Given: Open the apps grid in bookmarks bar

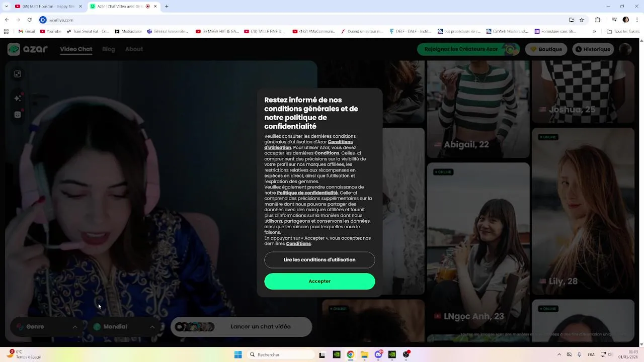Looking at the screenshot, I should tap(7, 31).
